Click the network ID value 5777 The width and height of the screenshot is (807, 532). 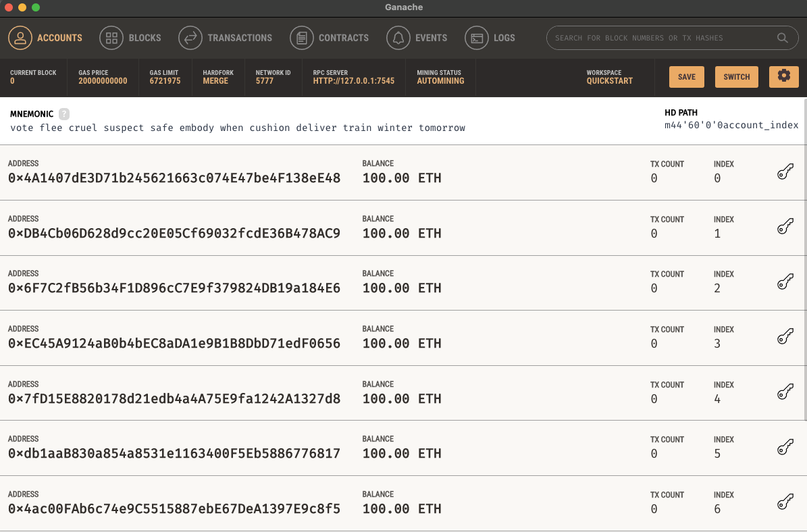[265, 81]
